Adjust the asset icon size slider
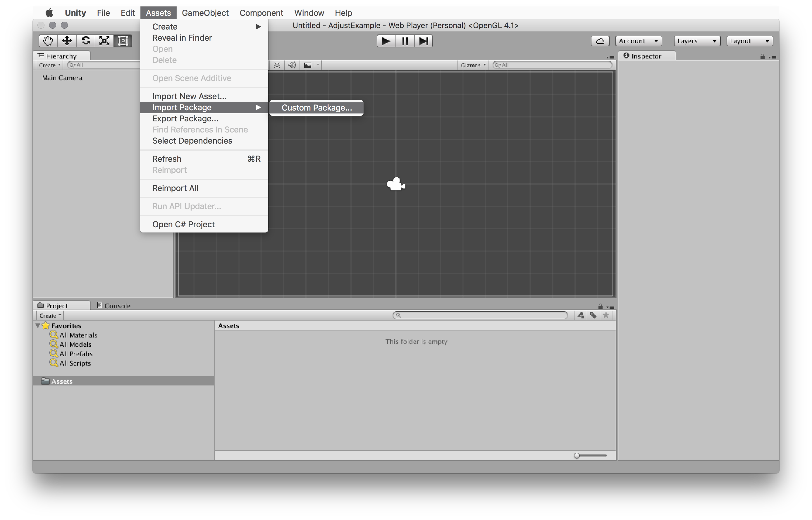 click(577, 455)
